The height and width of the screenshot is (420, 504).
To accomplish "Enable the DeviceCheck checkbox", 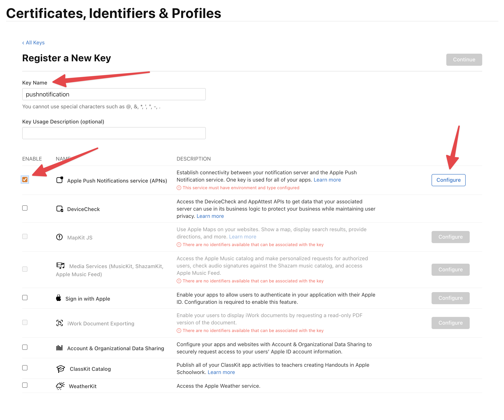I will pyautogui.click(x=25, y=208).
